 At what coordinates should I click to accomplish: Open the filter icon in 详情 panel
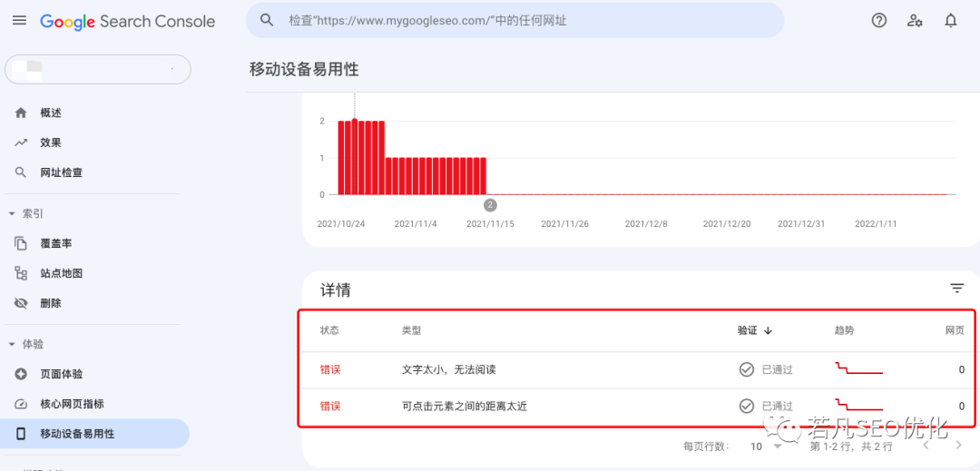tap(957, 288)
